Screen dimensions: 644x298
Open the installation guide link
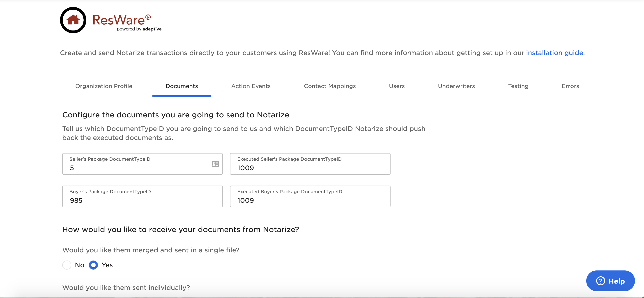pyautogui.click(x=554, y=53)
